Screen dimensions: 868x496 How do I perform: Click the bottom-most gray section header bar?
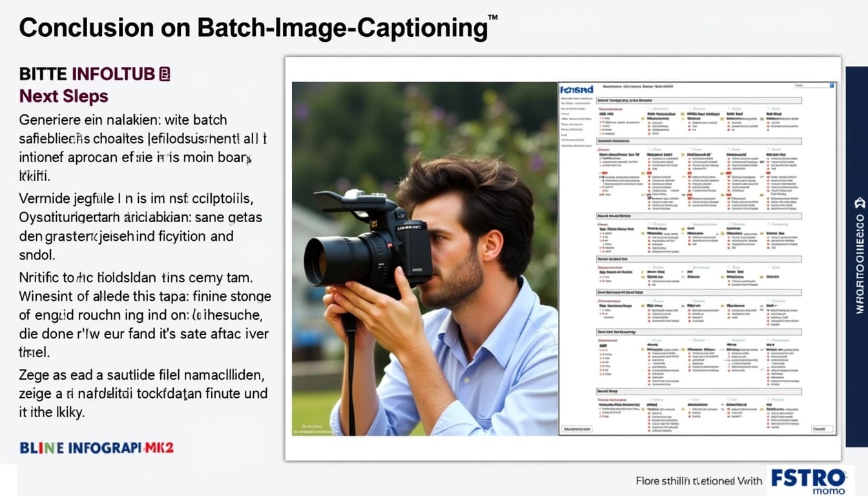(698, 391)
